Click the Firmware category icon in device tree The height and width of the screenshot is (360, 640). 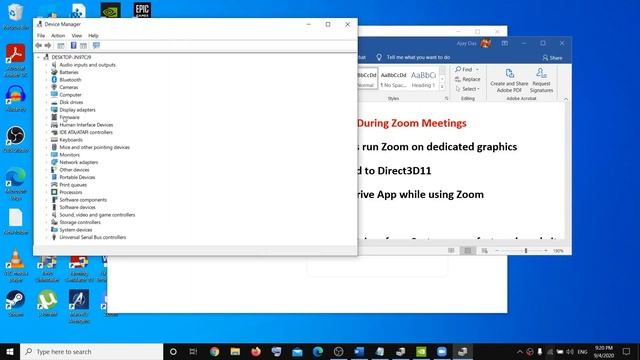(54, 117)
